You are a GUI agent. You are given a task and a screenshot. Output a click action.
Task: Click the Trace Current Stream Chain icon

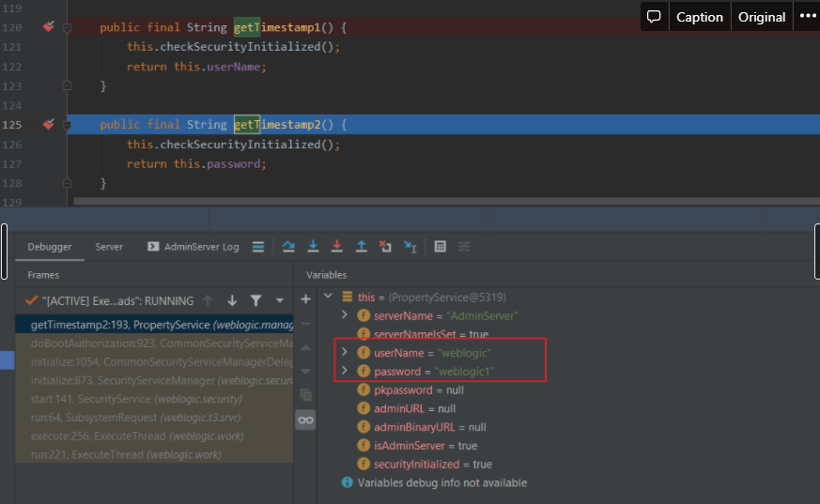tap(464, 247)
